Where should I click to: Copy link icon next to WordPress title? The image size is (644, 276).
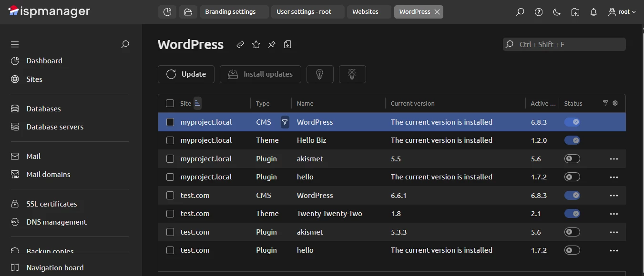pyautogui.click(x=240, y=44)
